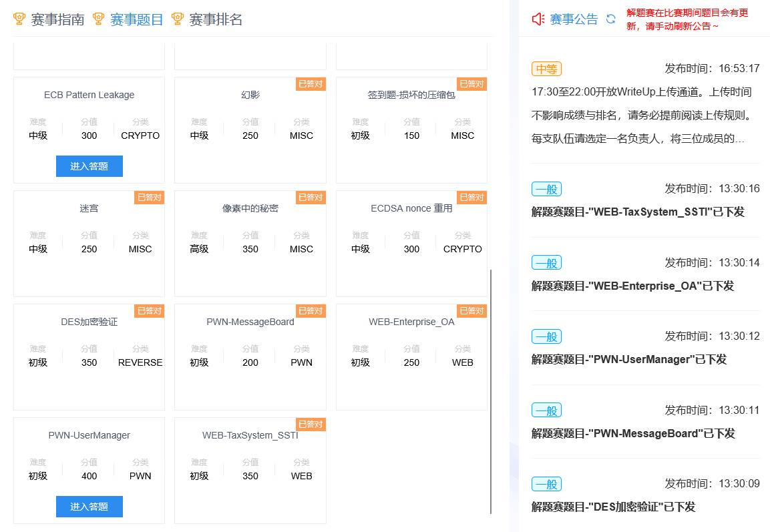The image size is (770, 532).
Task: Click 已答对 badge on DES加密验证 card
Action: pyautogui.click(x=150, y=310)
